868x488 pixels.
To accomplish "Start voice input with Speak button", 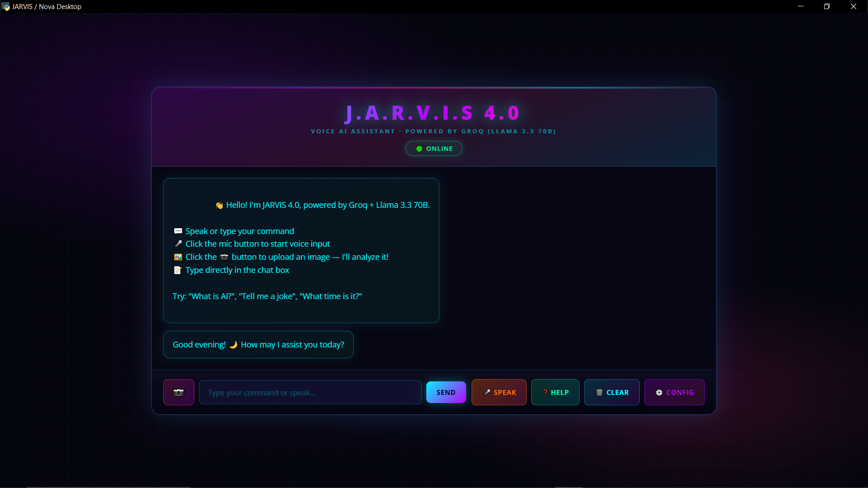I will point(499,392).
